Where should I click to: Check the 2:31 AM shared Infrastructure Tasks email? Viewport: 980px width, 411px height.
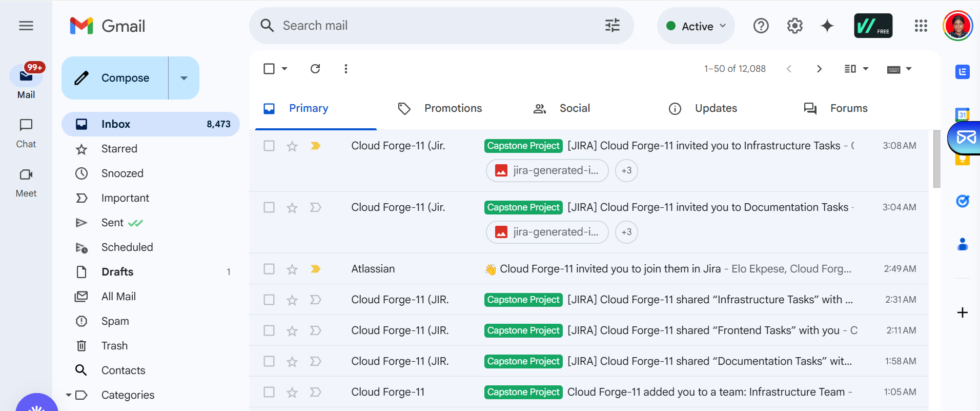tap(269, 300)
